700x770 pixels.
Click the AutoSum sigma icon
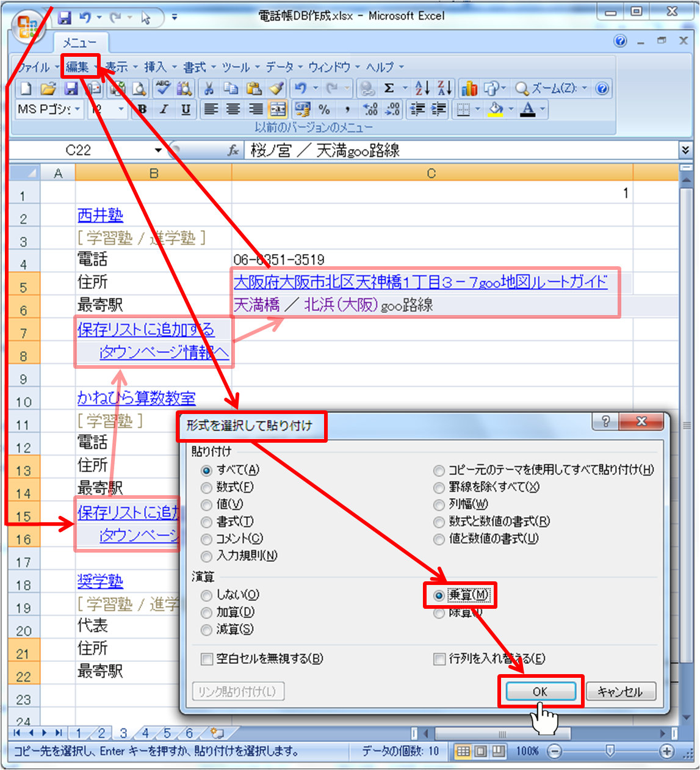coord(389,89)
